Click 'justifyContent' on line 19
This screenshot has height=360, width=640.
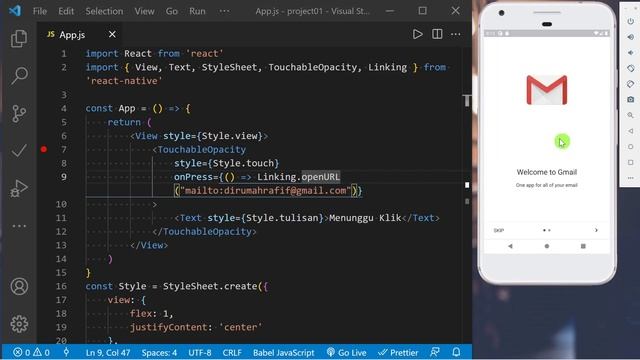(168, 327)
